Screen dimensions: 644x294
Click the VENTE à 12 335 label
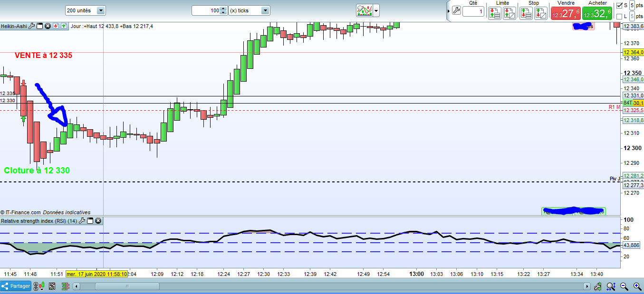pyautogui.click(x=43, y=55)
